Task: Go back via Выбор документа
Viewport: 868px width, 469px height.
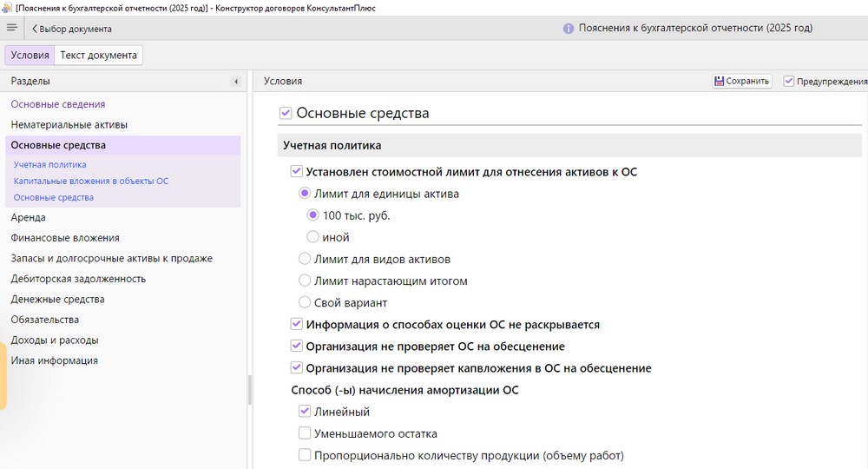Action: coord(71,29)
